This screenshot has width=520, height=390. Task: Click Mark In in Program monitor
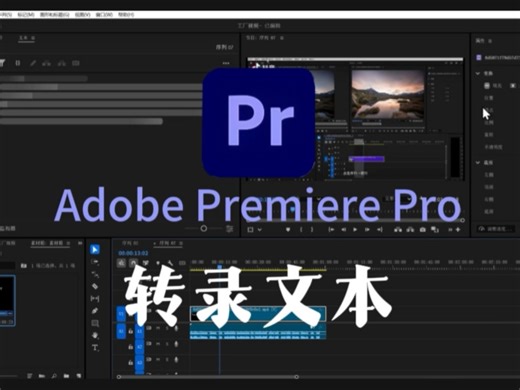[301, 230]
